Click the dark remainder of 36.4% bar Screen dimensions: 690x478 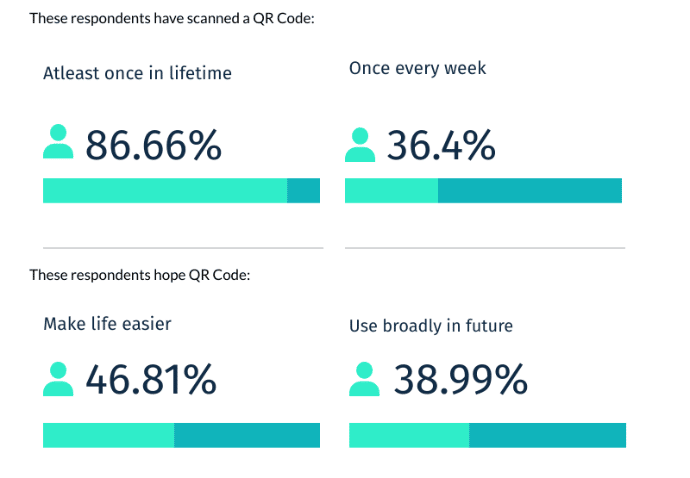pos(530,191)
